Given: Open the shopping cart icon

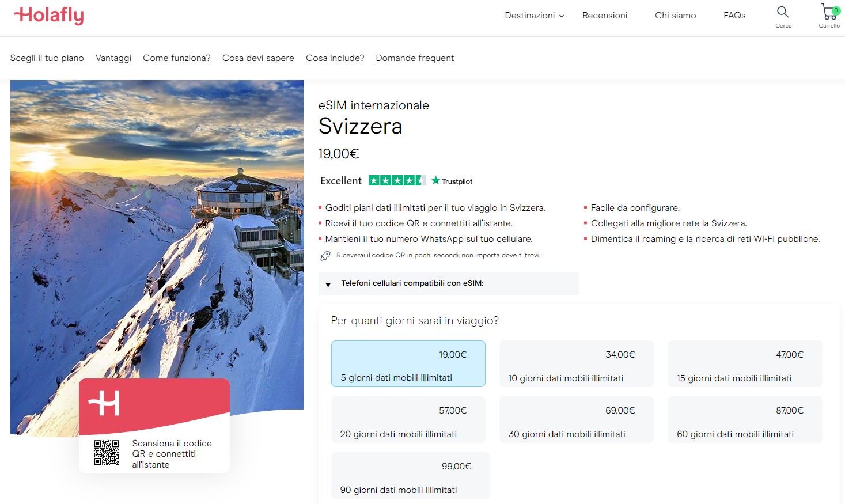Looking at the screenshot, I should [829, 12].
